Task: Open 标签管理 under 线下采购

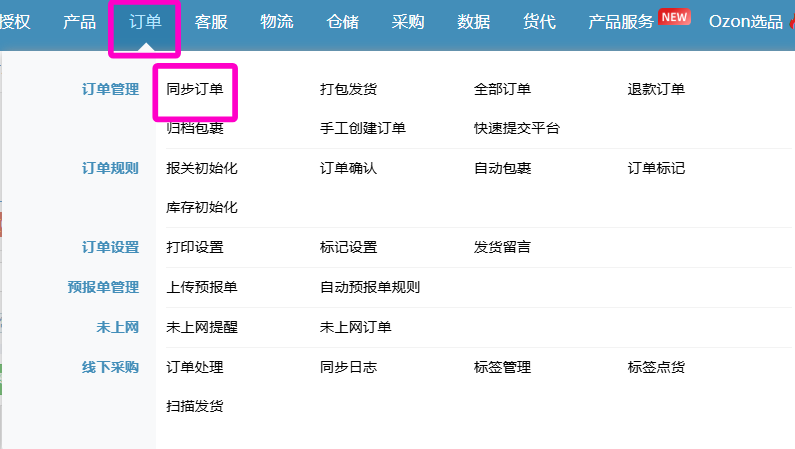Action: (502, 367)
